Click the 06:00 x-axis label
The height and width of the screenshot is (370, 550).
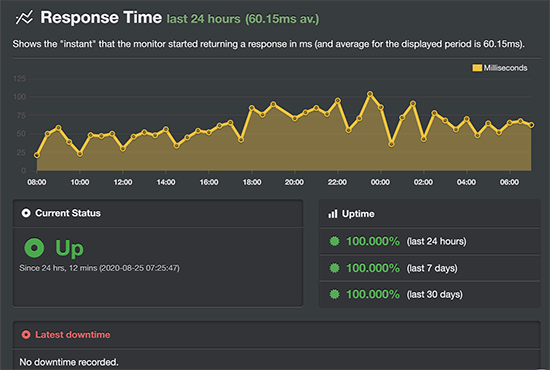click(509, 182)
